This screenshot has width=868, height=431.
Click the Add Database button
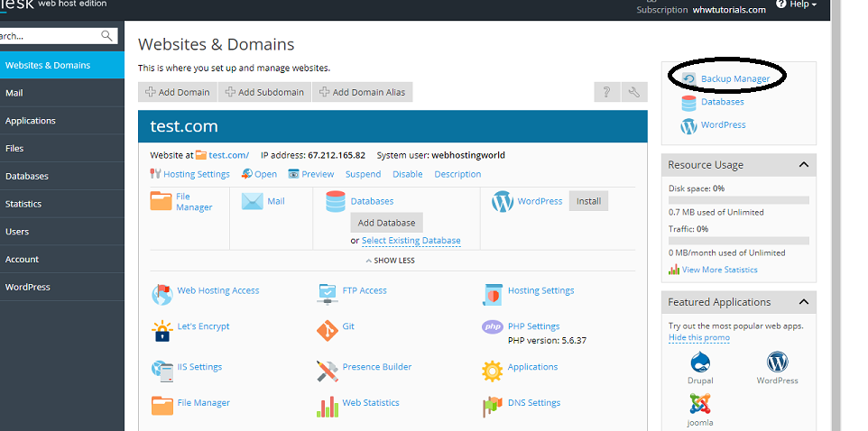386,223
